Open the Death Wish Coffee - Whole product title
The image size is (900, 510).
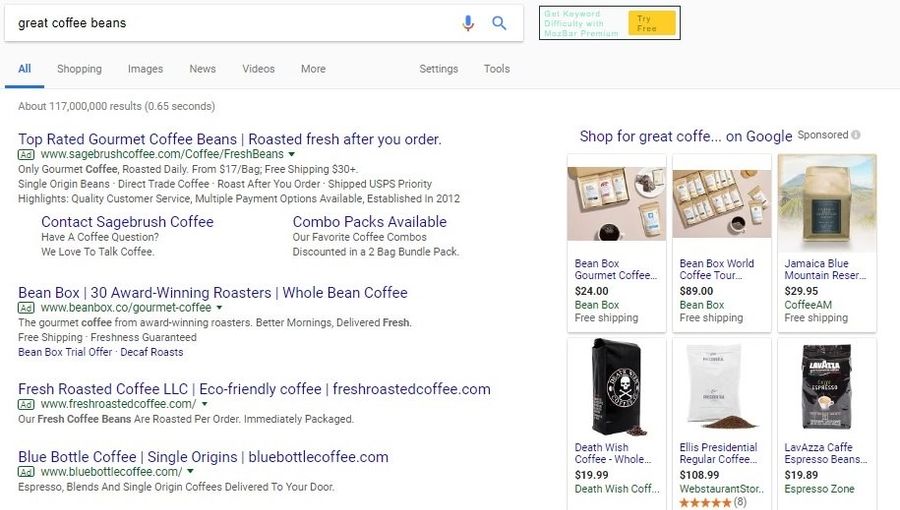pyautogui.click(x=613, y=453)
